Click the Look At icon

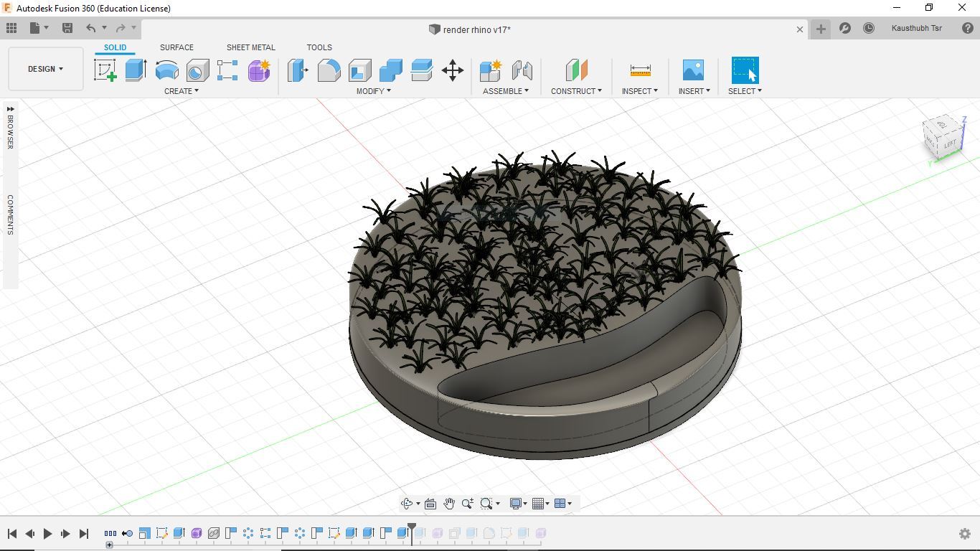(430, 504)
